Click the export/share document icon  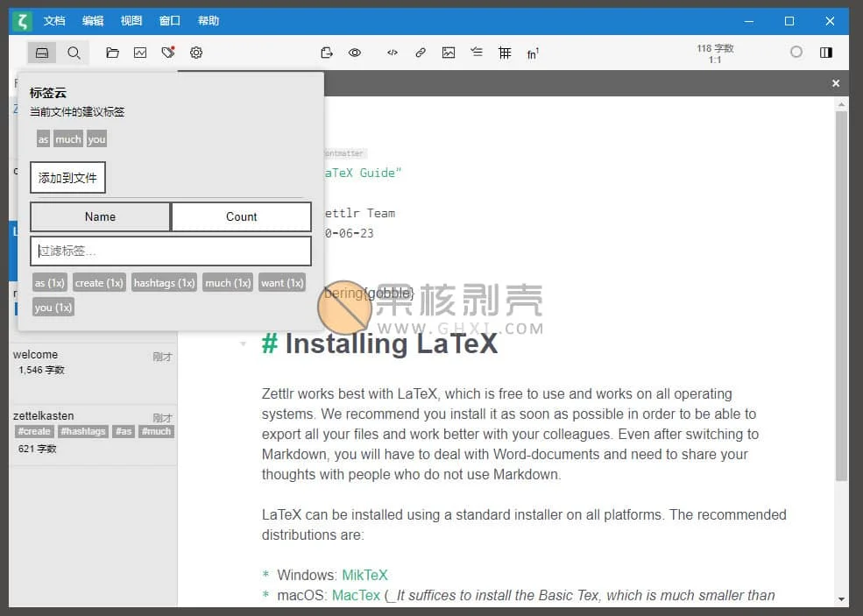tap(327, 53)
